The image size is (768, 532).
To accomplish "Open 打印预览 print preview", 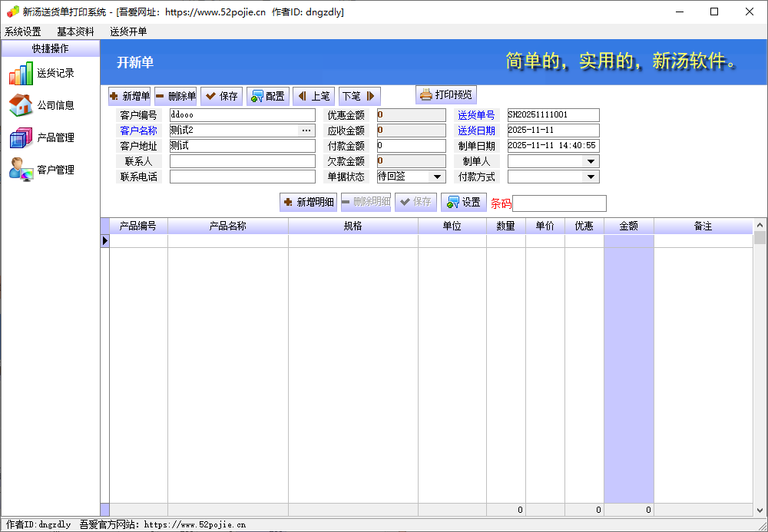I will 446,94.
